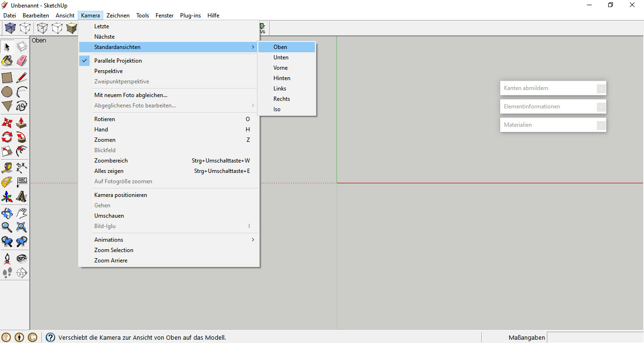This screenshot has height=343, width=644.
Task: Expand the Materialien tray panel
Action: (553, 125)
